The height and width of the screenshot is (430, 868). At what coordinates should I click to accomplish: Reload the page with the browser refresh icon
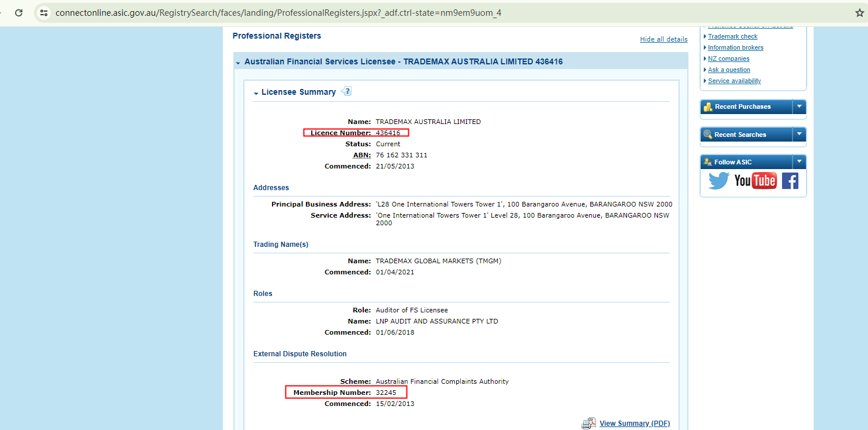[19, 13]
